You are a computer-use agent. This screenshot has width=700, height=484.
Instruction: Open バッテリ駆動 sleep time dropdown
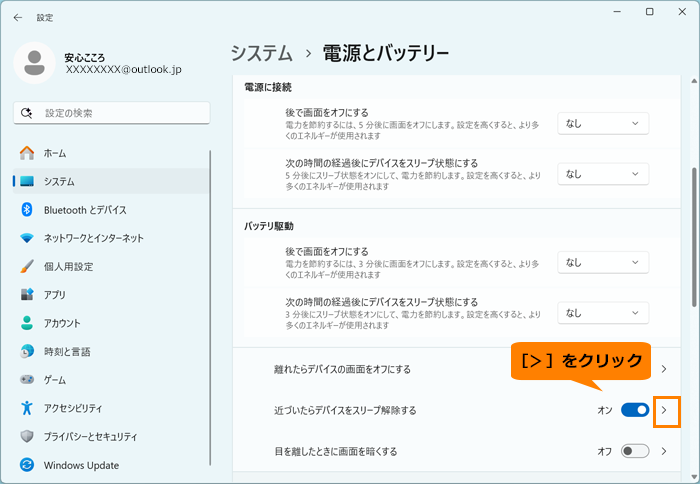pos(603,313)
